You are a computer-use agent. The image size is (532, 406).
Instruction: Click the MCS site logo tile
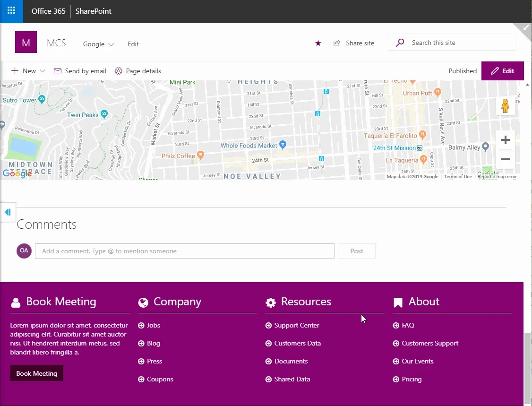pyautogui.click(x=26, y=43)
